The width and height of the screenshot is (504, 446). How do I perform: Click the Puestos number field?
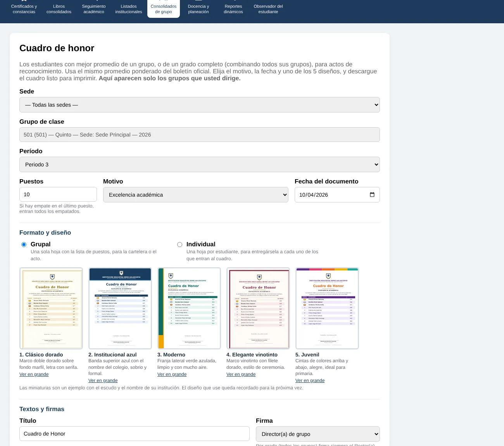click(58, 194)
